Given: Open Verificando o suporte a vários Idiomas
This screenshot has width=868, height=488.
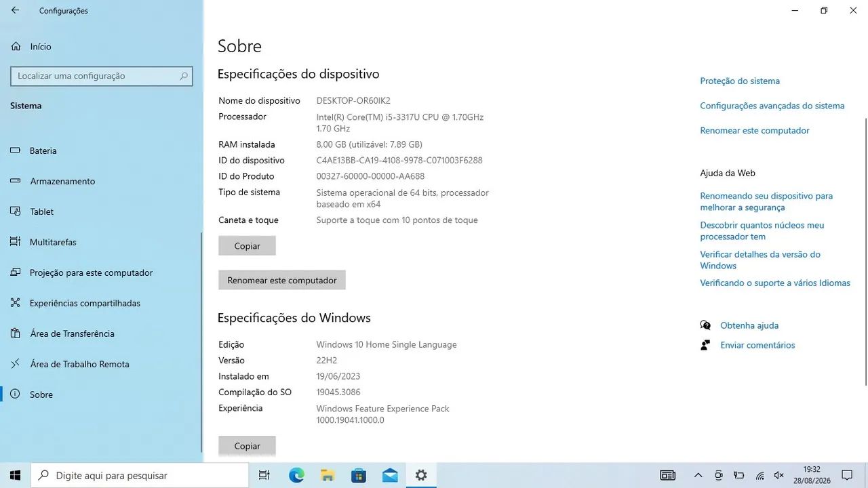Looking at the screenshot, I should point(775,283).
